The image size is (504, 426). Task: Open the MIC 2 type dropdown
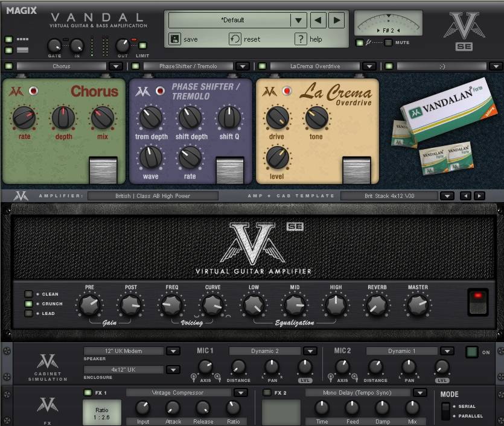tap(447, 351)
